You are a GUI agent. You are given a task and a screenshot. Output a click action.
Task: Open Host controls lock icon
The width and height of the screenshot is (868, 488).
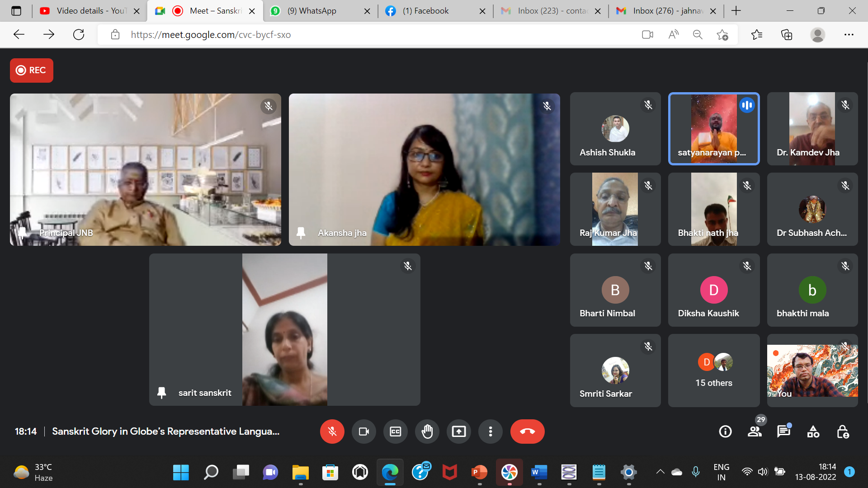point(842,432)
